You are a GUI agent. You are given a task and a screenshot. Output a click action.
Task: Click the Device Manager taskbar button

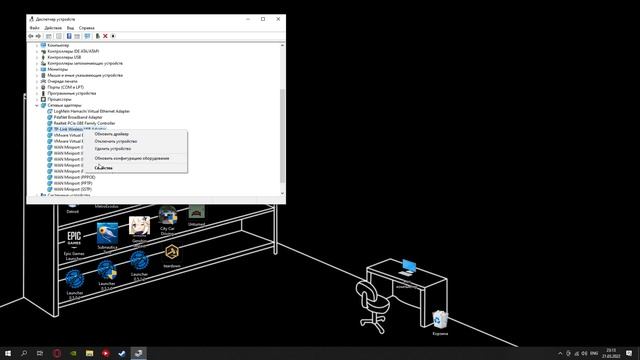138,353
